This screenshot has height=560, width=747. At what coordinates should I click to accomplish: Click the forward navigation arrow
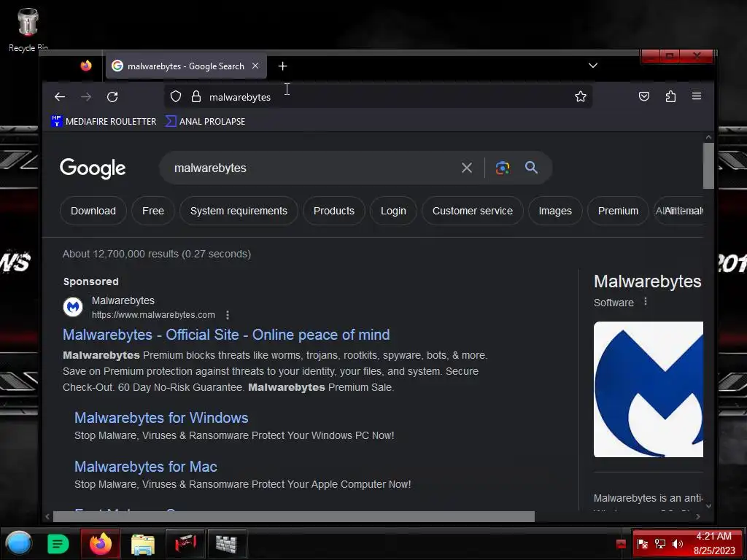coord(86,97)
